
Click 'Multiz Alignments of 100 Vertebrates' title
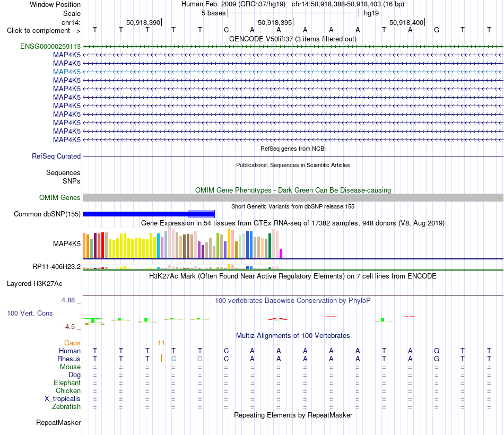(x=293, y=336)
